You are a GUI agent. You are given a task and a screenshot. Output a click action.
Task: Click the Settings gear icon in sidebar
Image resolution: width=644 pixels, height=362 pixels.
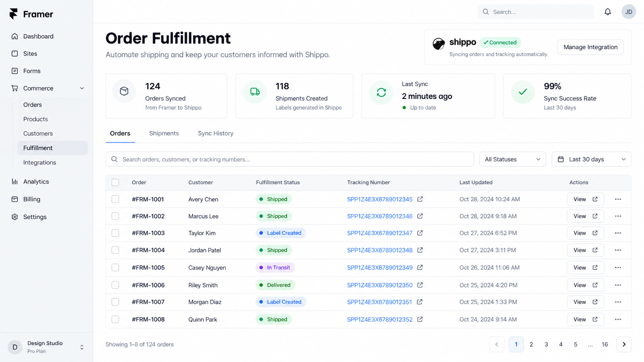15,217
